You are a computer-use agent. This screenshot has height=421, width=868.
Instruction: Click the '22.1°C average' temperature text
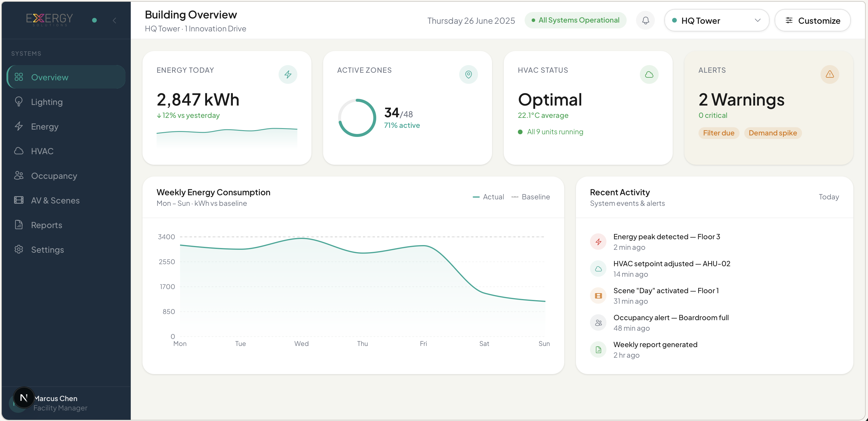[543, 115]
